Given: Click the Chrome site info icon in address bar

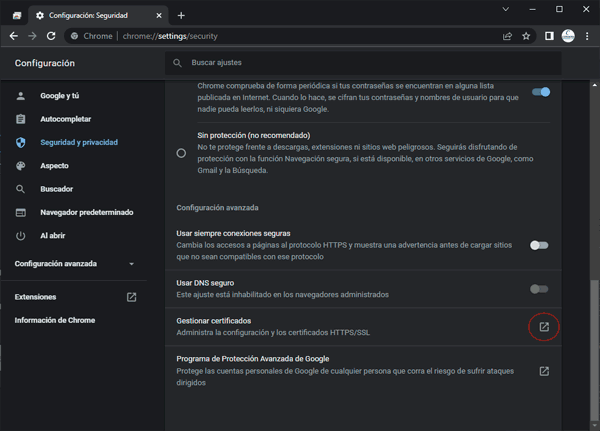Looking at the screenshot, I should tap(75, 36).
